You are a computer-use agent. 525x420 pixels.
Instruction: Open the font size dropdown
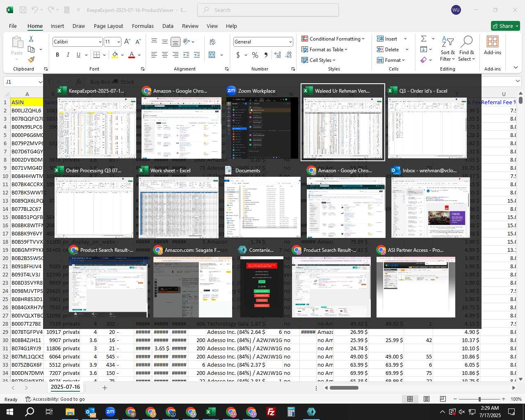pyautogui.click(x=119, y=42)
